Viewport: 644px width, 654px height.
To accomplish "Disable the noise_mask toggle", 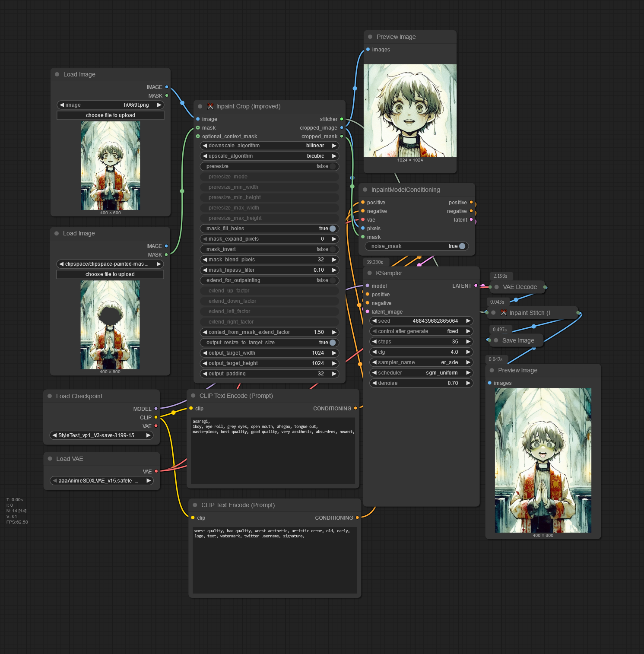I will click(462, 246).
